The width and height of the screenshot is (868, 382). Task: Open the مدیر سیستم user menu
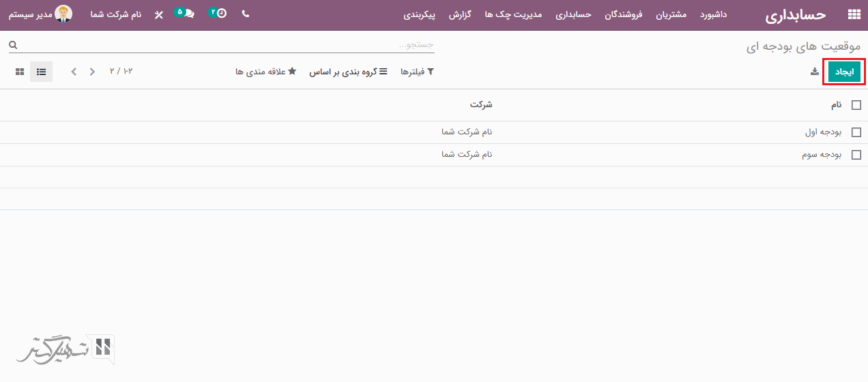[x=40, y=14]
